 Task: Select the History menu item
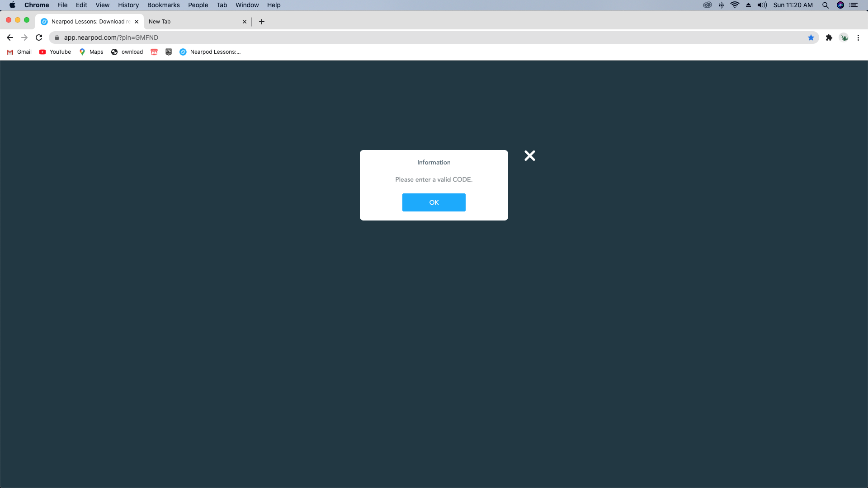[127, 5]
